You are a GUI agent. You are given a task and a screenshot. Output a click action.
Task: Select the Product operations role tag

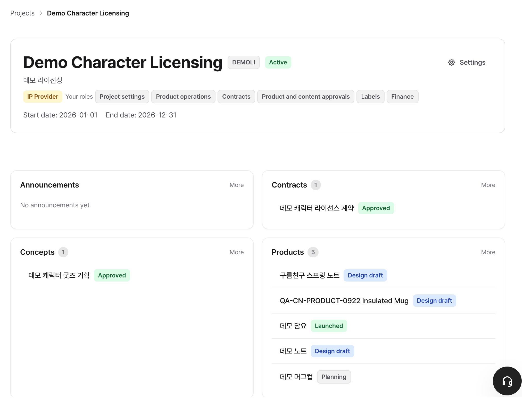(x=183, y=97)
